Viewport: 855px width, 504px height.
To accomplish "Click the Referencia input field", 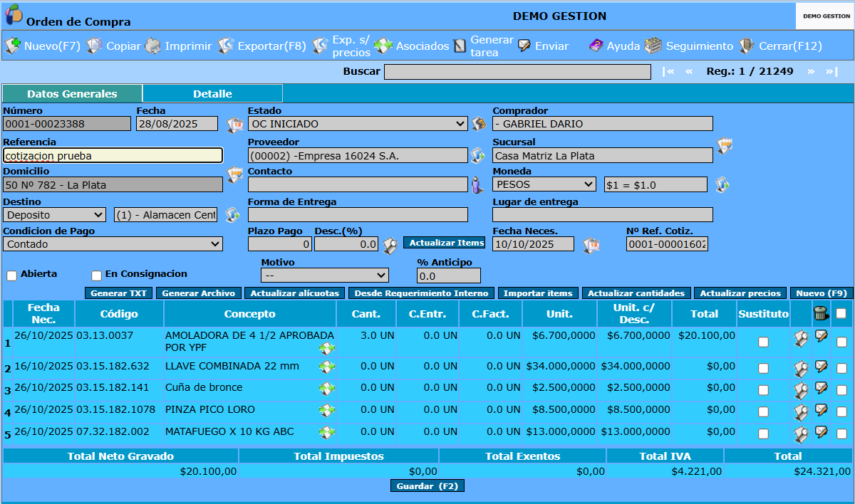I will (113, 155).
